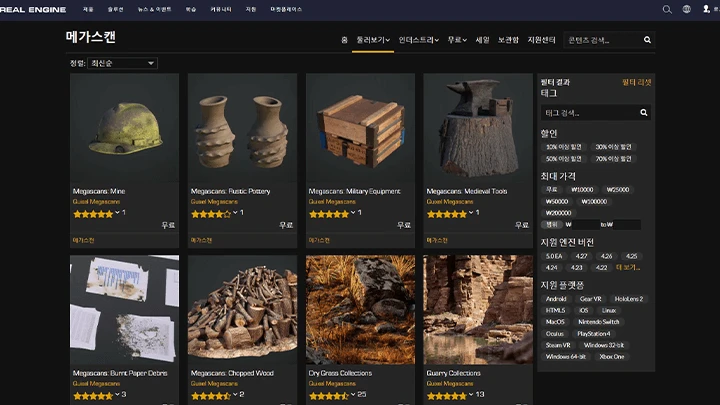Open the 뉴스 & 이벤트 top menu
This screenshot has height=405, width=720.
(154, 9)
